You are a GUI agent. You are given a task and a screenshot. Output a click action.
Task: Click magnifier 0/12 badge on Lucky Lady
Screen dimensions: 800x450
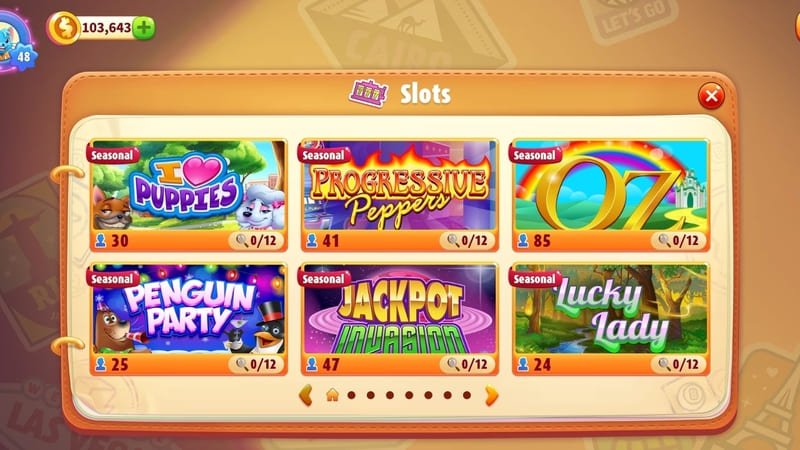[678, 364]
